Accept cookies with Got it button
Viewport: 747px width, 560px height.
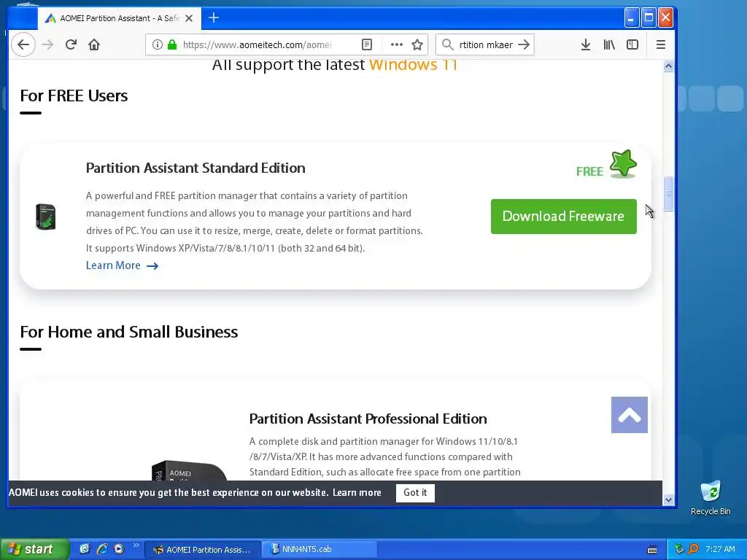click(415, 493)
